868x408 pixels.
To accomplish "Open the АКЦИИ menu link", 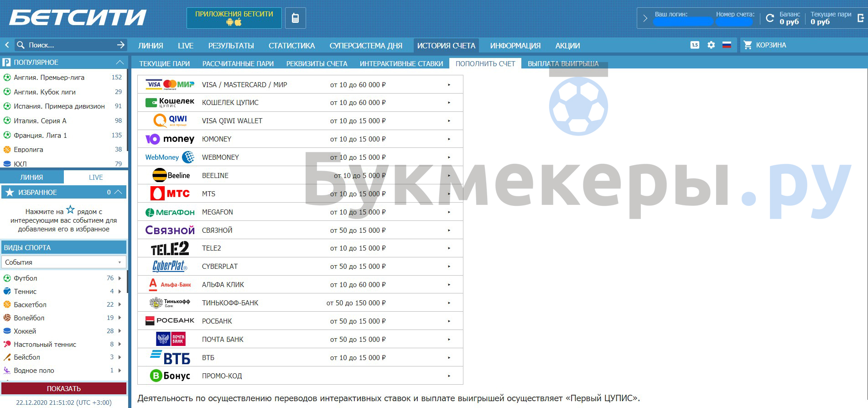I will point(568,46).
